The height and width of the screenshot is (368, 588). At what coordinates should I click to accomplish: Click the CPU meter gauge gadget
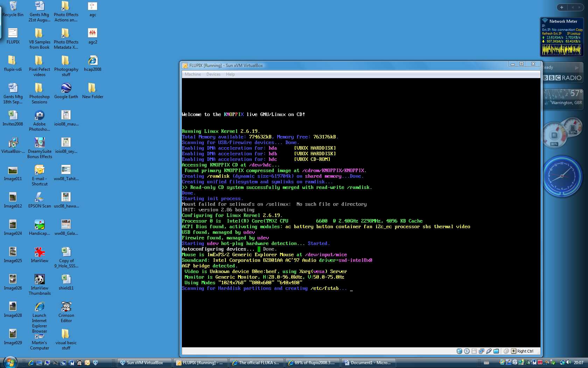click(555, 135)
